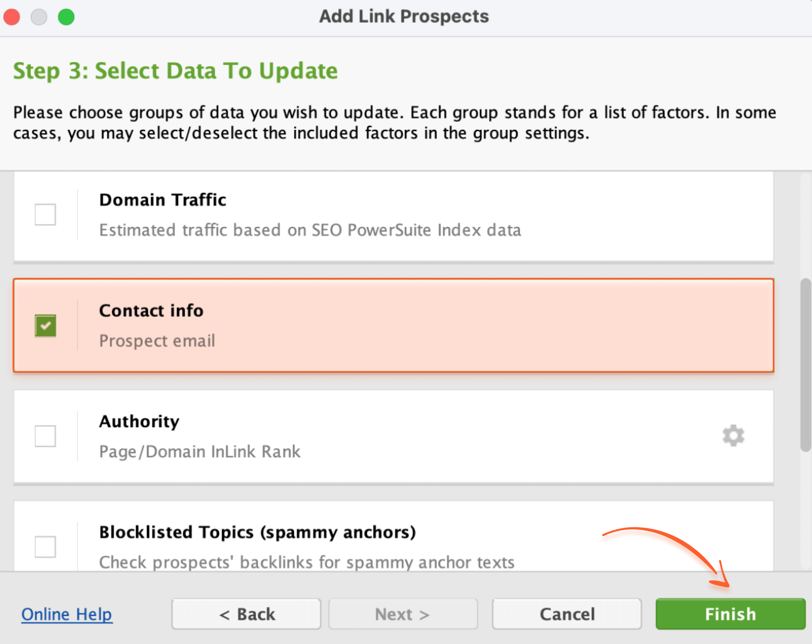Click the disabled Next button
Viewport: 812px width, 644px height.
(403, 614)
